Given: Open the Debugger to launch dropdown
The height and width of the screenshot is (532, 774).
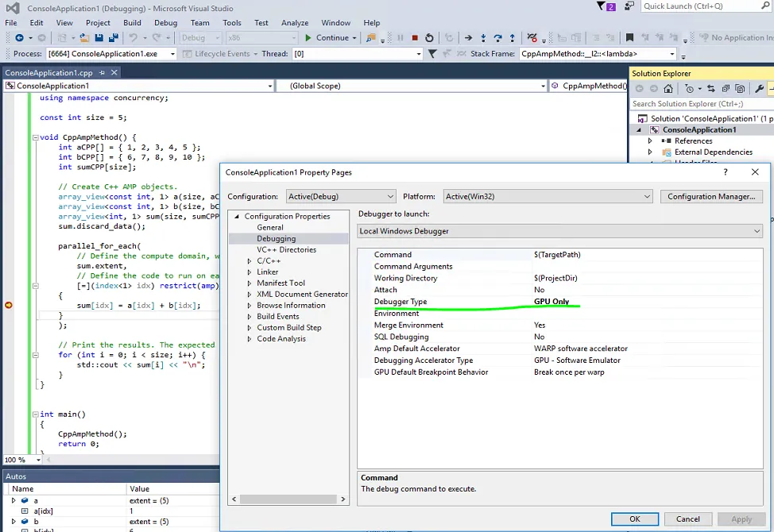Looking at the screenshot, I should 560,231.
